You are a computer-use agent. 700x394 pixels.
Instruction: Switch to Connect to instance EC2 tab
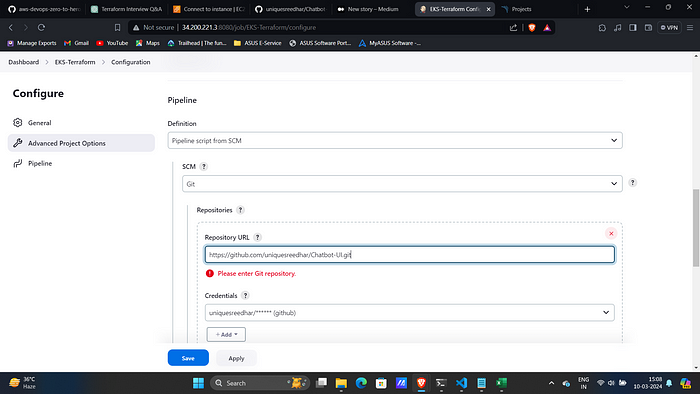tap(208, 9)
